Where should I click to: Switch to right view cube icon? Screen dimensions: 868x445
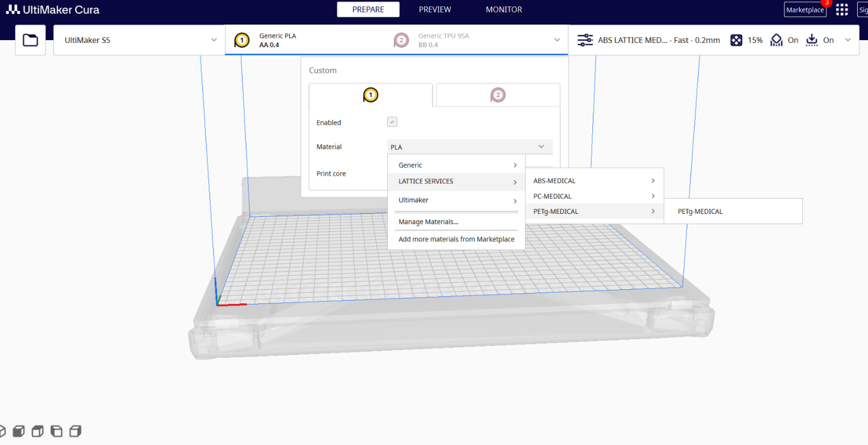point(75,431)
